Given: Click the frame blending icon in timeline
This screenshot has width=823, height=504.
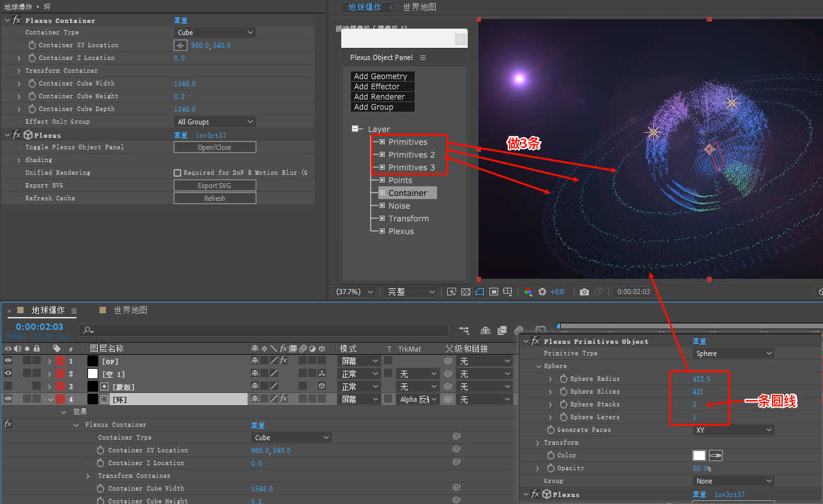Looking at the screenshot, I should click(503, 330).
